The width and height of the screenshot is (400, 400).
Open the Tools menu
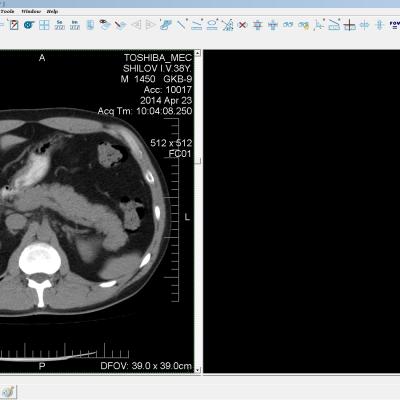[7, 11]
